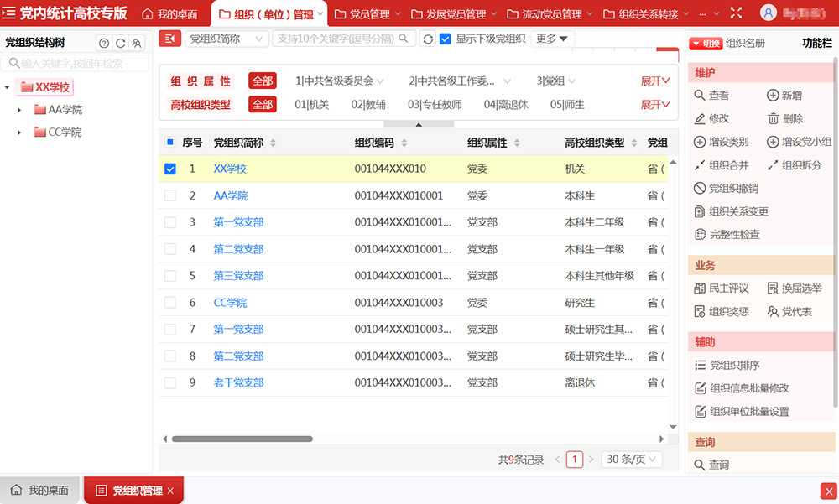Open 发展党员管理 top menu
The image size is (839, 504).
tap(454, 14)
